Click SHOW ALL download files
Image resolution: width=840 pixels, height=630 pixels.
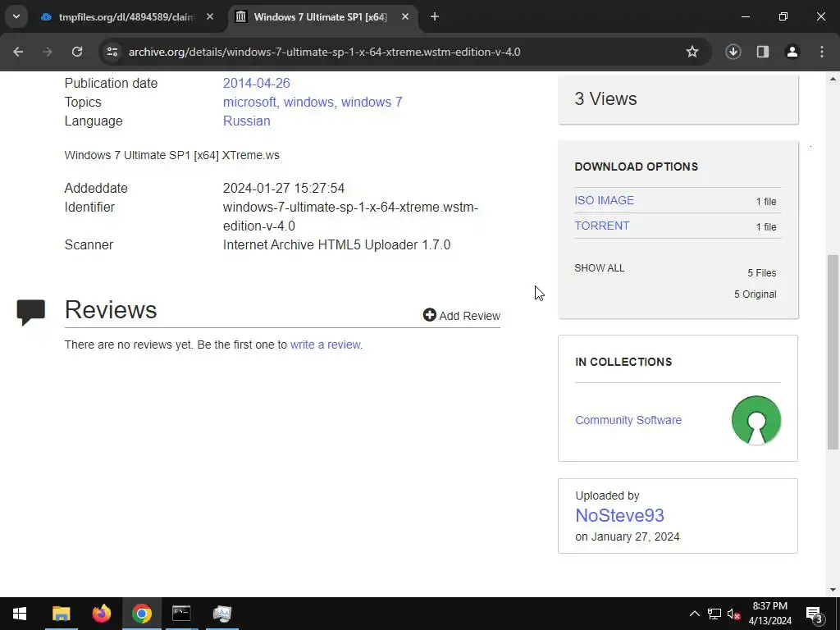[x=599, y=268]
